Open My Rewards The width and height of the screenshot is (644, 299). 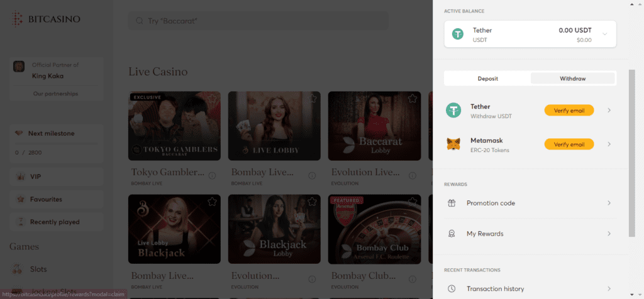pyautogui.click(x=530, y=234)
